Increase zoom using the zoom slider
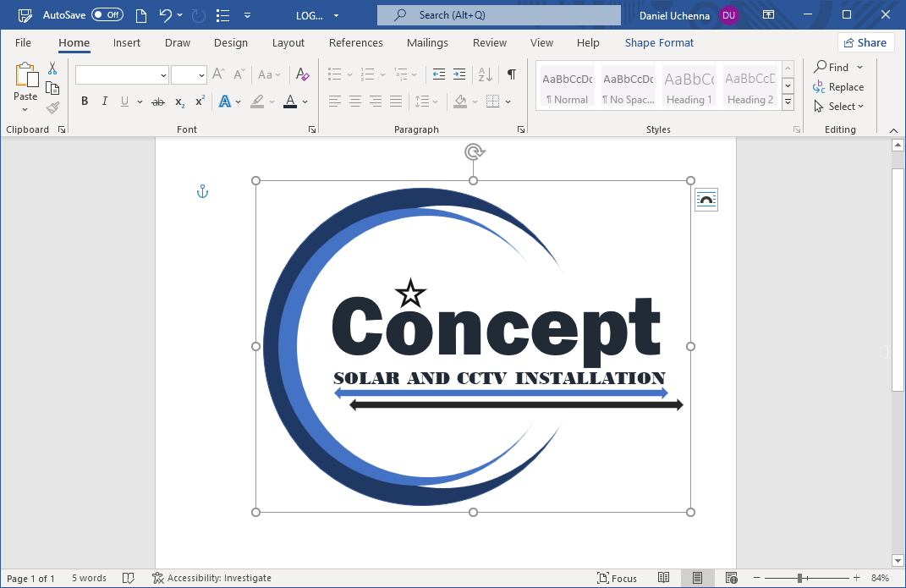906x588 pixels. pos(856,578)
